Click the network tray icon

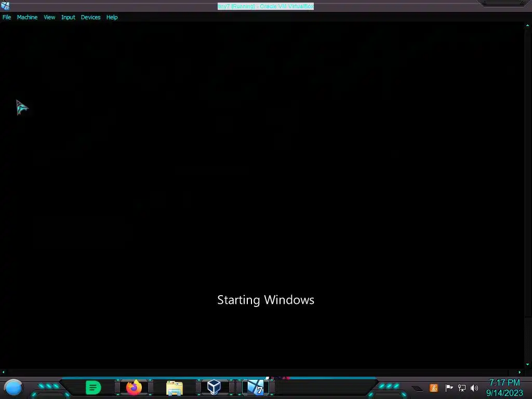[x=462, y=388]
